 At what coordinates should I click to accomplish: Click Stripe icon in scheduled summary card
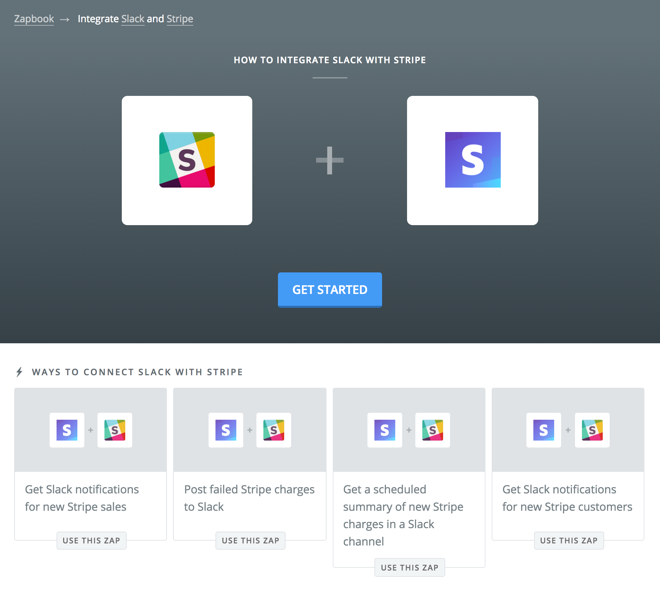coord(385,430)
